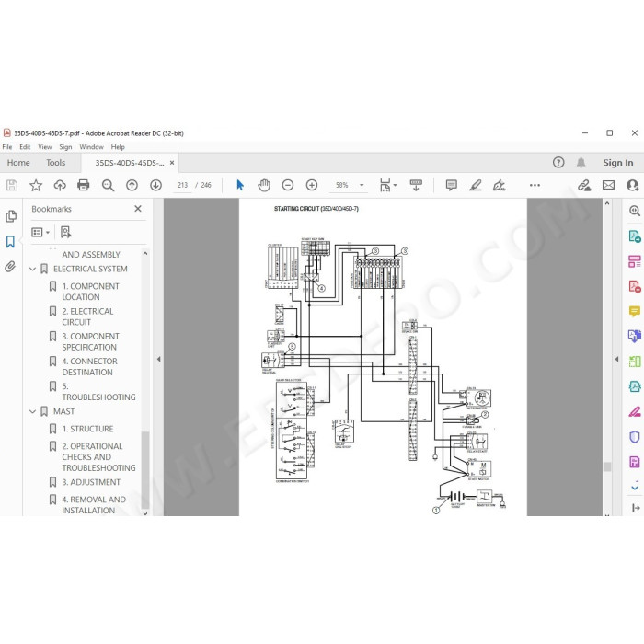Open the yellow Comment tool in right pane
Image resolution: width=644 pixels, height=644 pixels.
tap(635, 311)
